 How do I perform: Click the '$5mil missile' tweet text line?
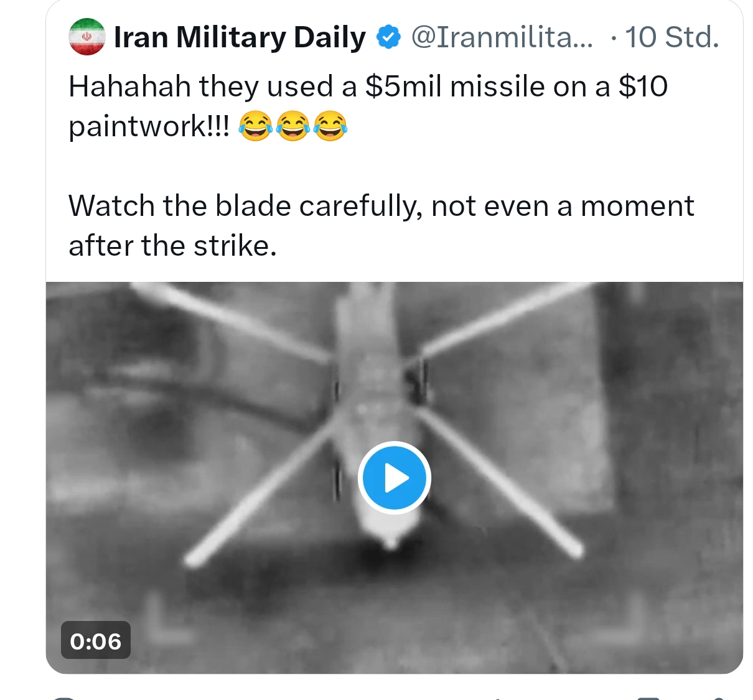[367, 86]
